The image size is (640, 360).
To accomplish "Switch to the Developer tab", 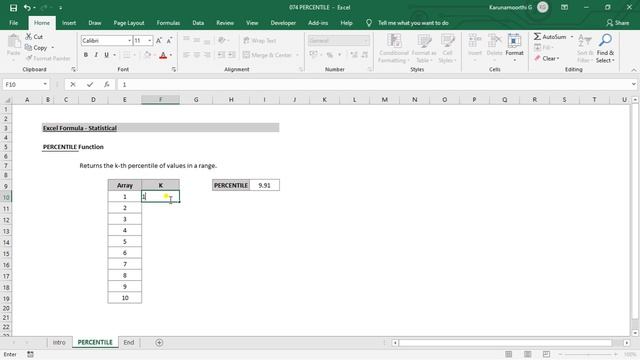I will pos(283,23).
